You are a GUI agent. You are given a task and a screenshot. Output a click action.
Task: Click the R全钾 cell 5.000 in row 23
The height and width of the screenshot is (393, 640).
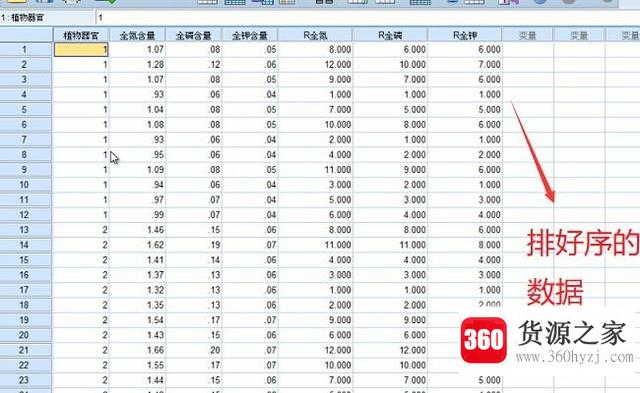tap(465, 380)
